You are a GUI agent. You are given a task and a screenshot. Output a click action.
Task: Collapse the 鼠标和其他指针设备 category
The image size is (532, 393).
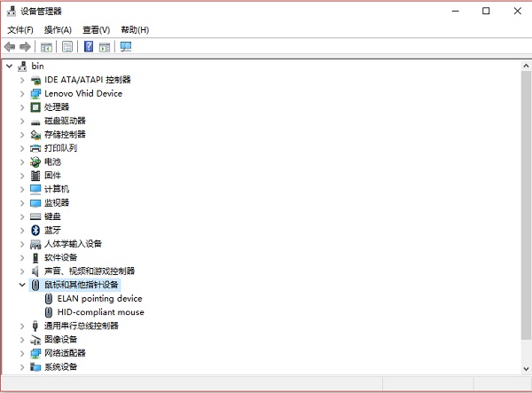[x=22, y=285]
